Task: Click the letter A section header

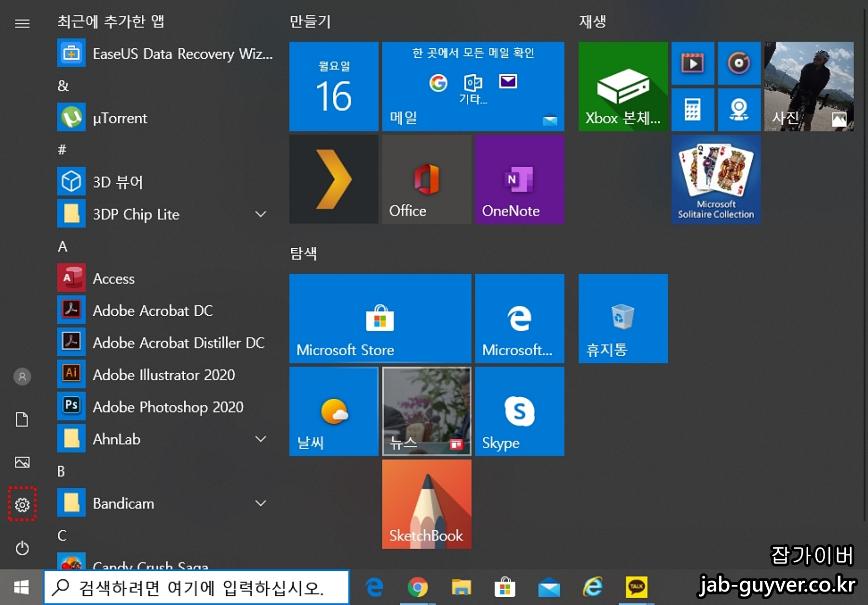Action: [63, 246]
